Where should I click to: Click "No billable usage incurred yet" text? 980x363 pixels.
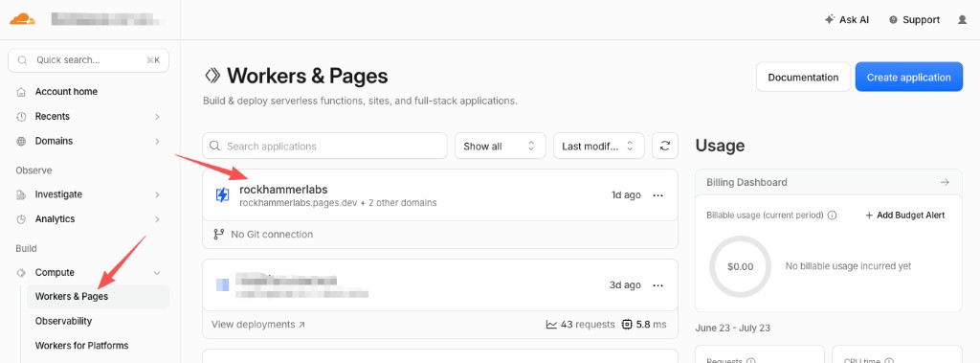pyautogui.click(x=848, y=266)
